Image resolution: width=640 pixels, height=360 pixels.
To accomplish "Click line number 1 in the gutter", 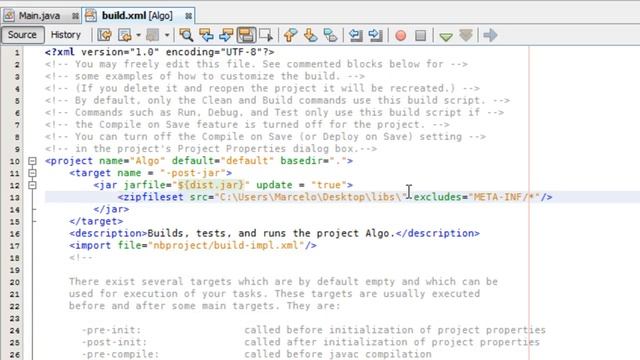I will tap(17, 53).
